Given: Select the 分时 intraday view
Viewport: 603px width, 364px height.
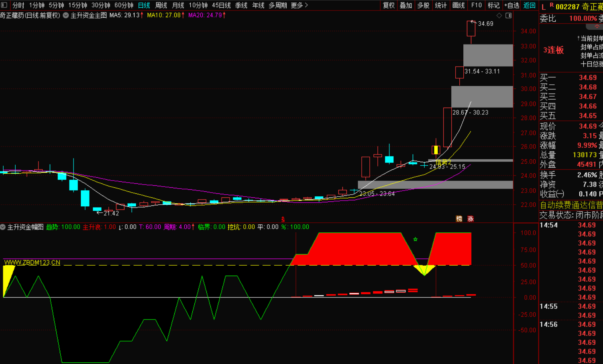Looking at the screenshot, I should [18, 5].
